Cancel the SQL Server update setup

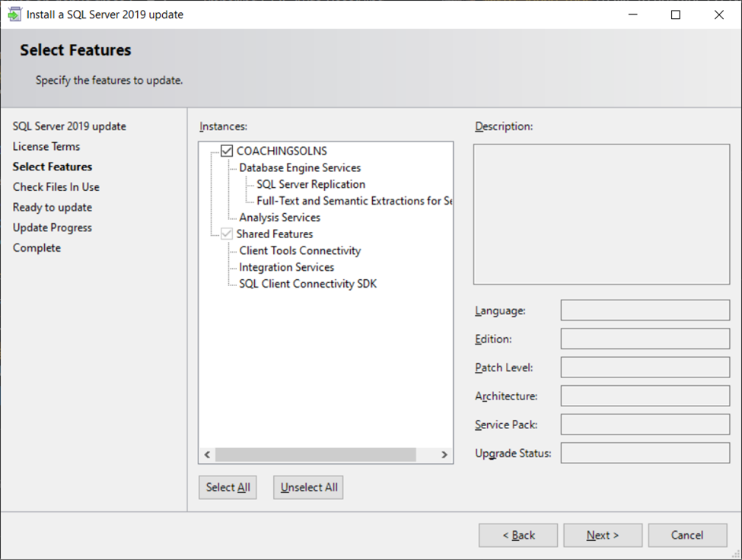pos(687,535)
